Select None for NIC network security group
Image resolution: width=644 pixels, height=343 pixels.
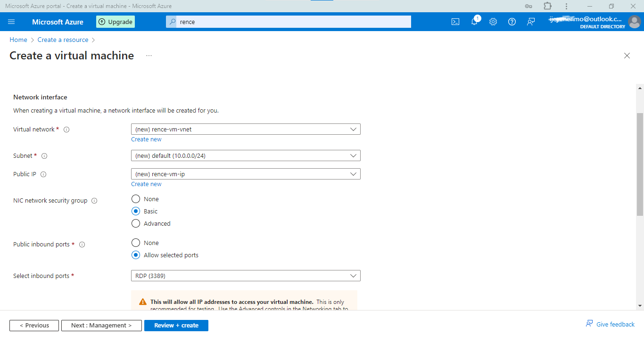[x=136, y=199]
